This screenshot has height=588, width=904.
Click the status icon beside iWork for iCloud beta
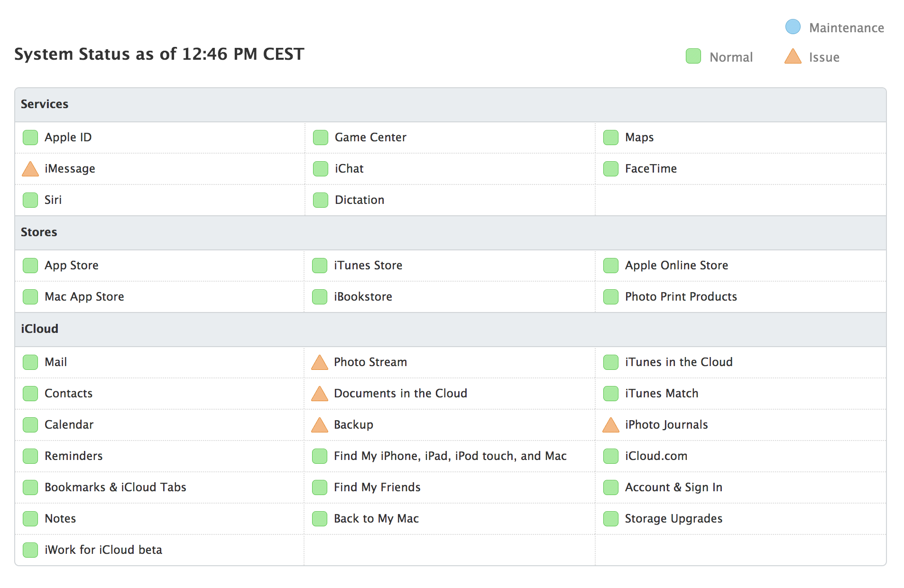click(x=30, y=550)
